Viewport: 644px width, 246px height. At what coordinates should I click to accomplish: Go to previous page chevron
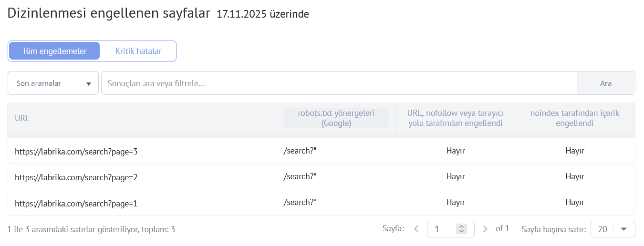pos(416,229)
